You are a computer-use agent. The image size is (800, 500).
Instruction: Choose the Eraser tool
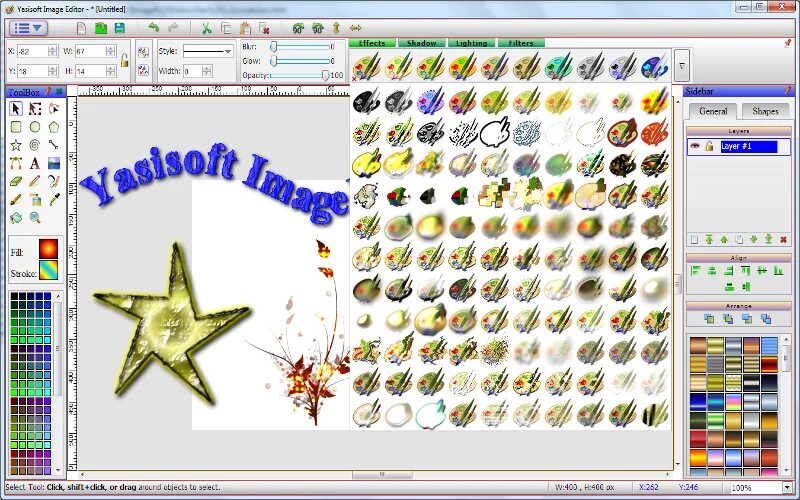(x=16, y=181)
